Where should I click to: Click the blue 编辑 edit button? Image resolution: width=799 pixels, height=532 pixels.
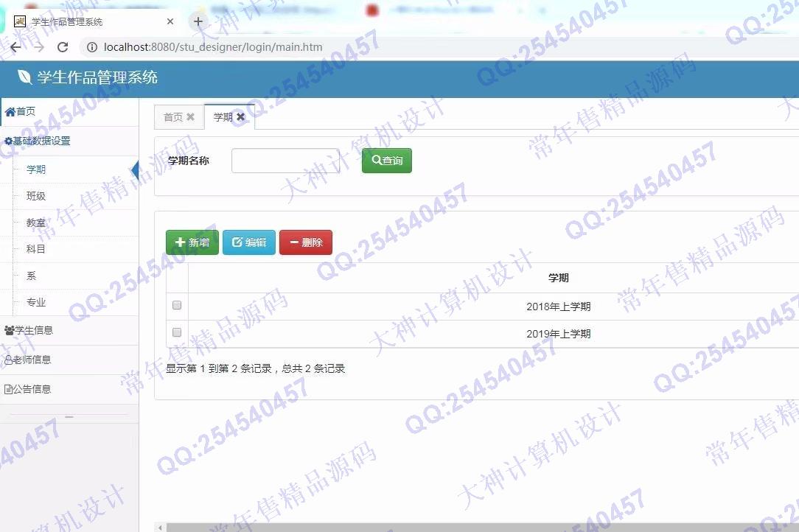(249, 242)
